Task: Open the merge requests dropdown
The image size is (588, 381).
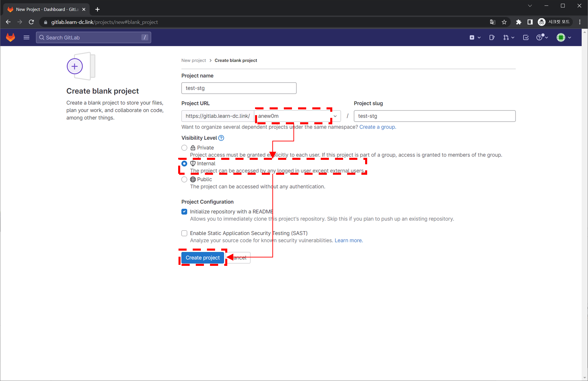Action: [508, 38]
